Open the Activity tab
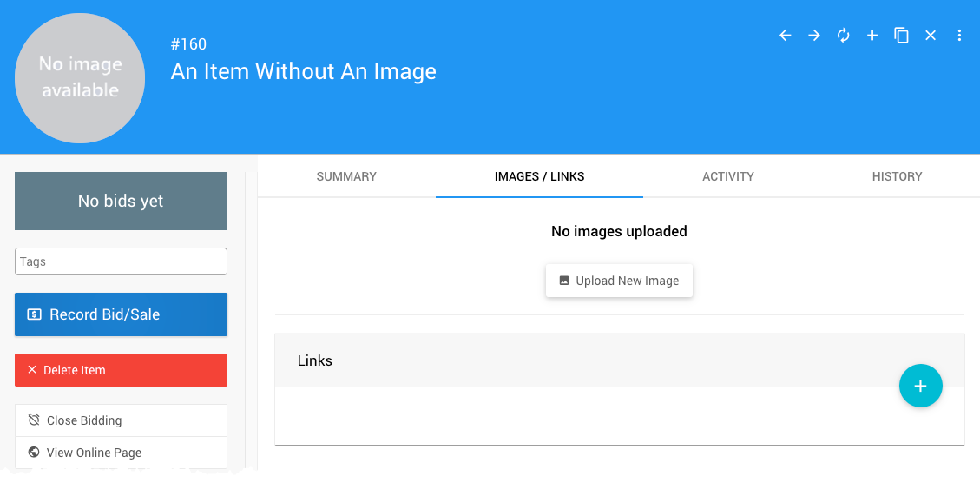 pos(727,176)
